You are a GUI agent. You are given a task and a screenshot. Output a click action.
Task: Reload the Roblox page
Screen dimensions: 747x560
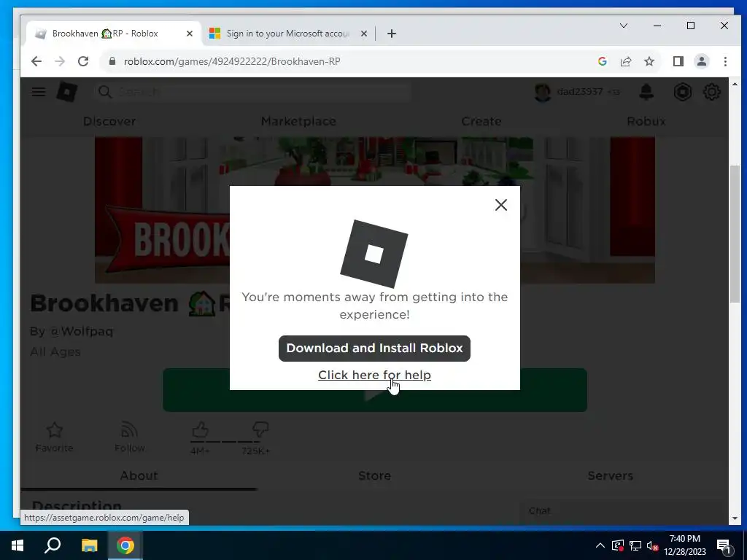coord(83,61)
